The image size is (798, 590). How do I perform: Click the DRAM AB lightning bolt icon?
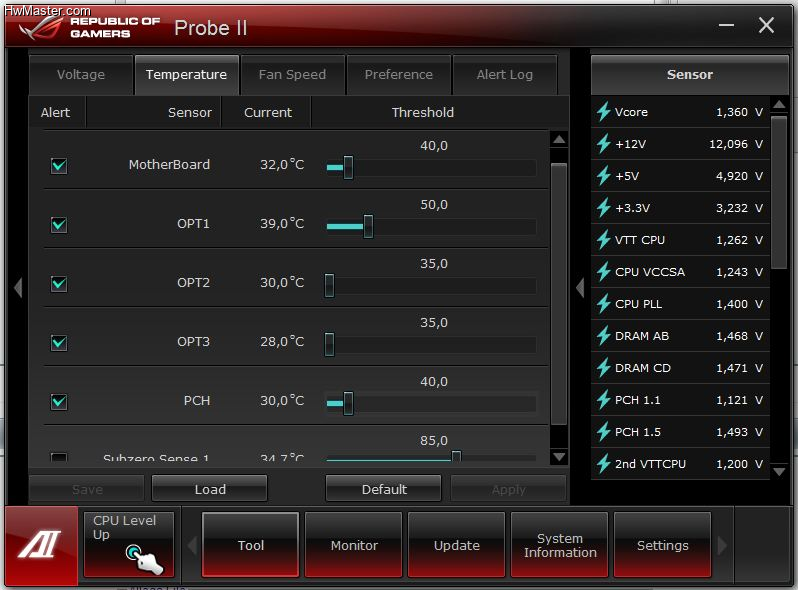[x=604, y=336]
